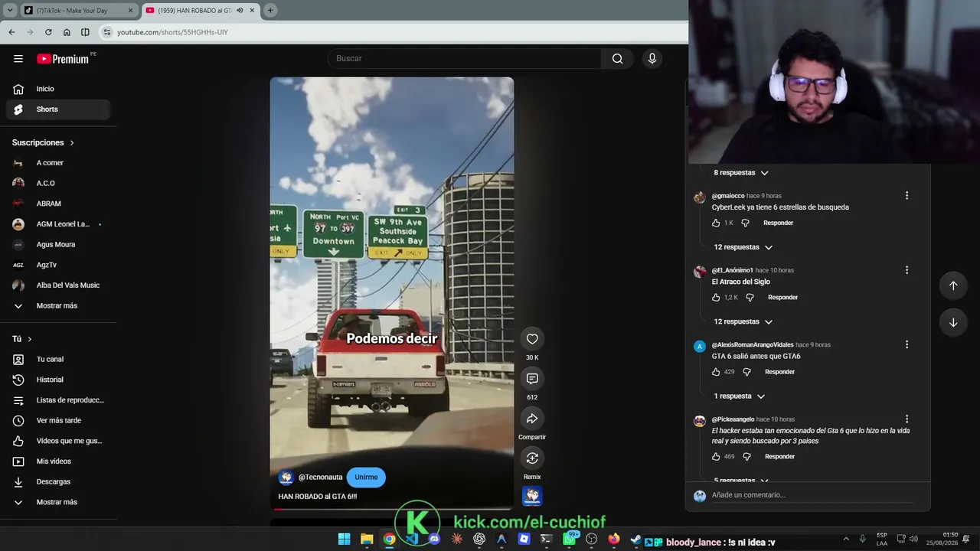Reload the page in the browser

tap(48, 32)
